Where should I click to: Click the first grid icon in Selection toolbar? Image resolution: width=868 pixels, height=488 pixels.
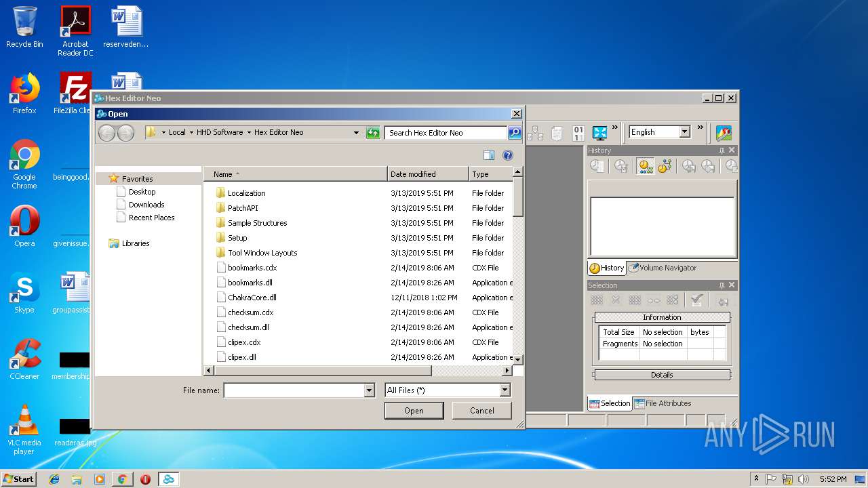(x=597, y=300)
